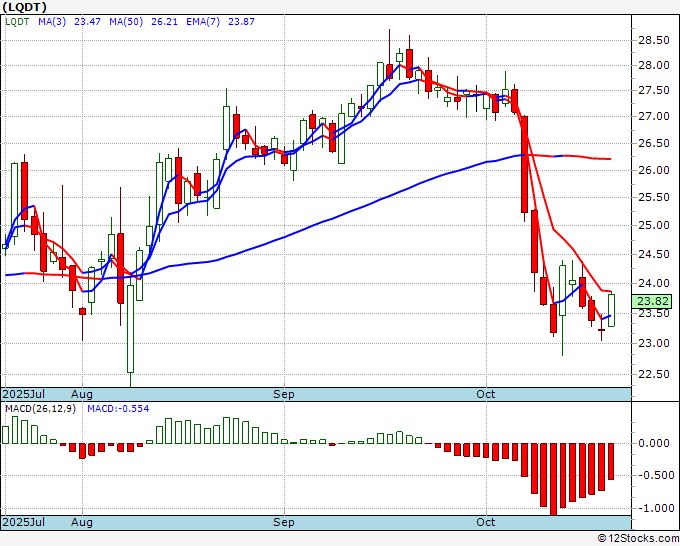
Task: Click the last red MACD histogram bar
Action: click(x=611, y=461)
